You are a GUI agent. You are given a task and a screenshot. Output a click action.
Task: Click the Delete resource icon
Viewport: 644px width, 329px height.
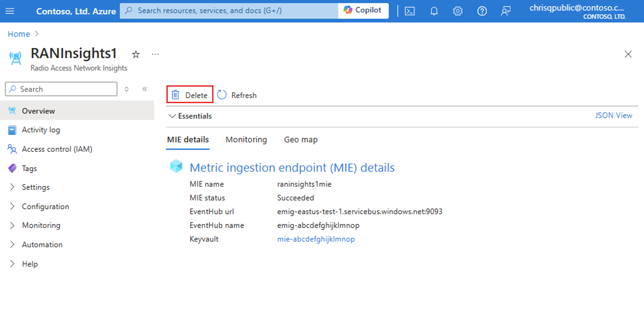click(175, 95)
